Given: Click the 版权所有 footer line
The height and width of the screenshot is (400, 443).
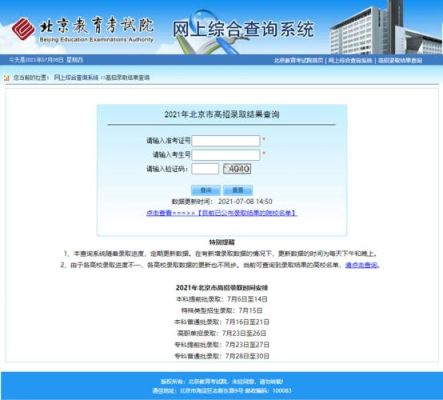Looking at the screenshot, I should click(x=222, y=381).
